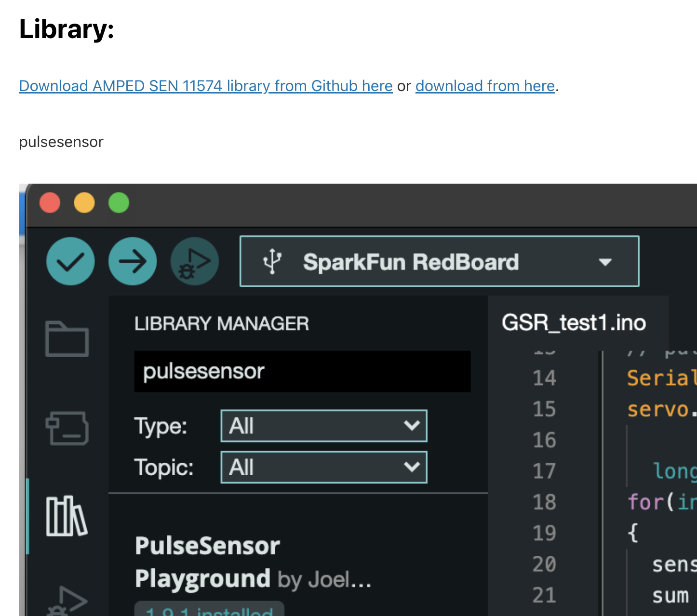Click the pulsesensor library search field

click(302, 371)
